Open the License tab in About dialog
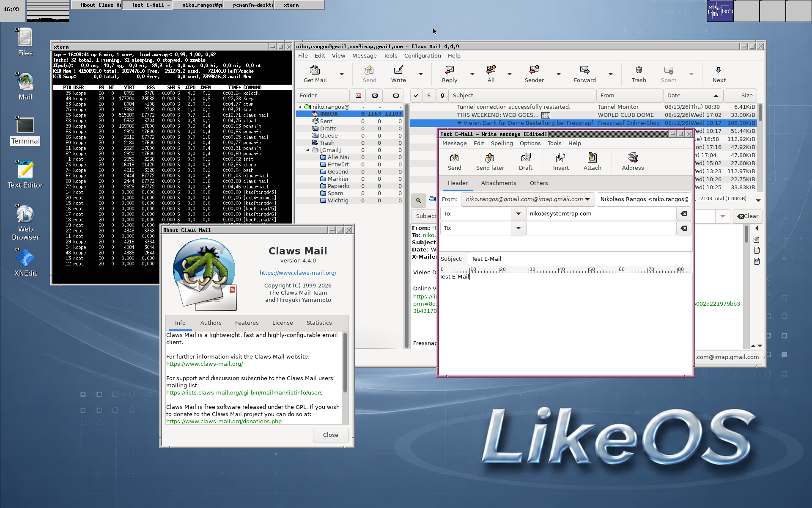 [x=283, y=323]
